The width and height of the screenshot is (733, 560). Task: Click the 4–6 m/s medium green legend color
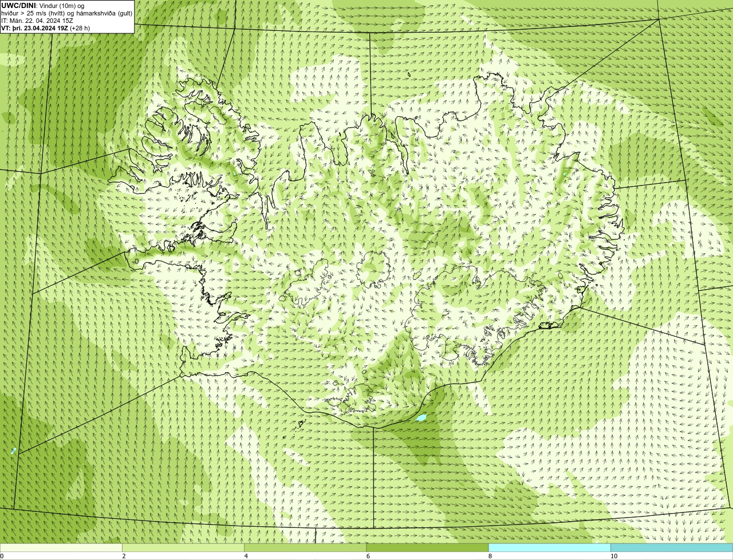point(305,547)
